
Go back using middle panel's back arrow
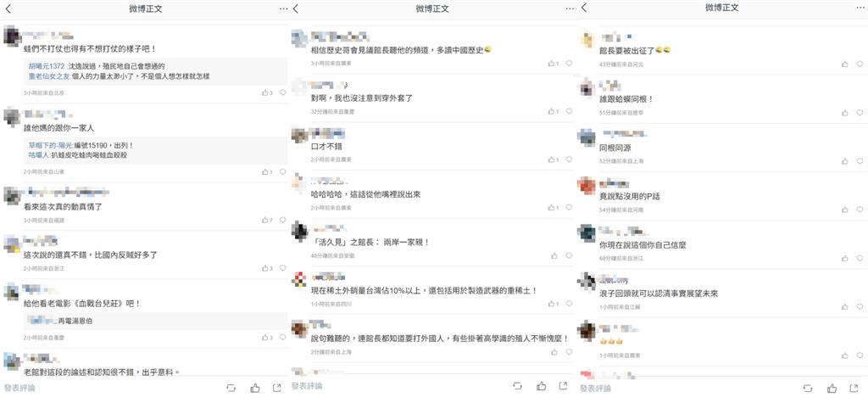(296, 8)
